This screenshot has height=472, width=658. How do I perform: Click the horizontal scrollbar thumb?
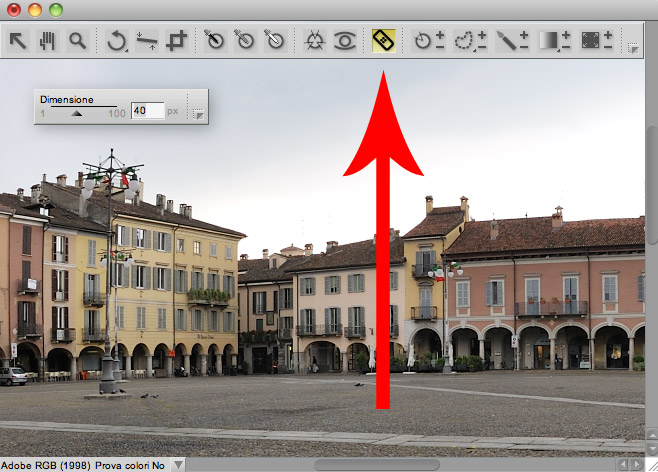tap(377, 465)
